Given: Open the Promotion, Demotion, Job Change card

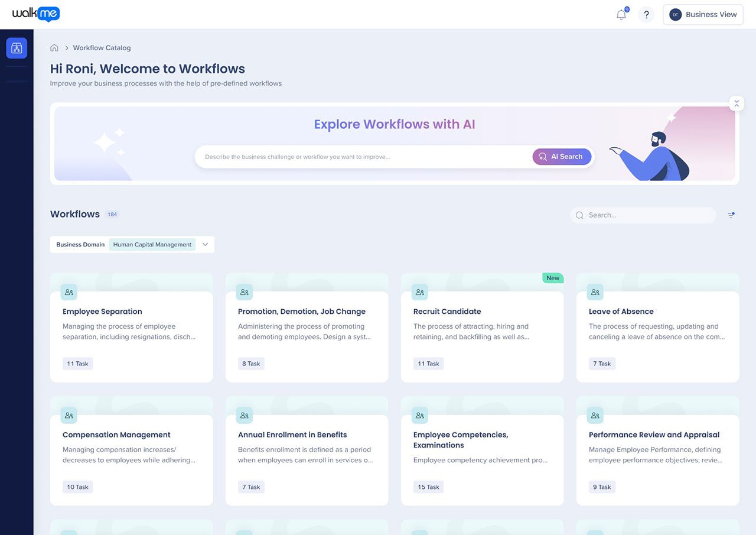Looking at the screenshot, I should (x=307, y=328).
